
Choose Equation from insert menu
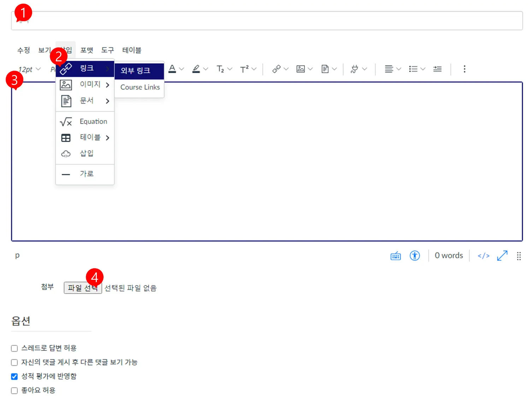click(85, 122)
